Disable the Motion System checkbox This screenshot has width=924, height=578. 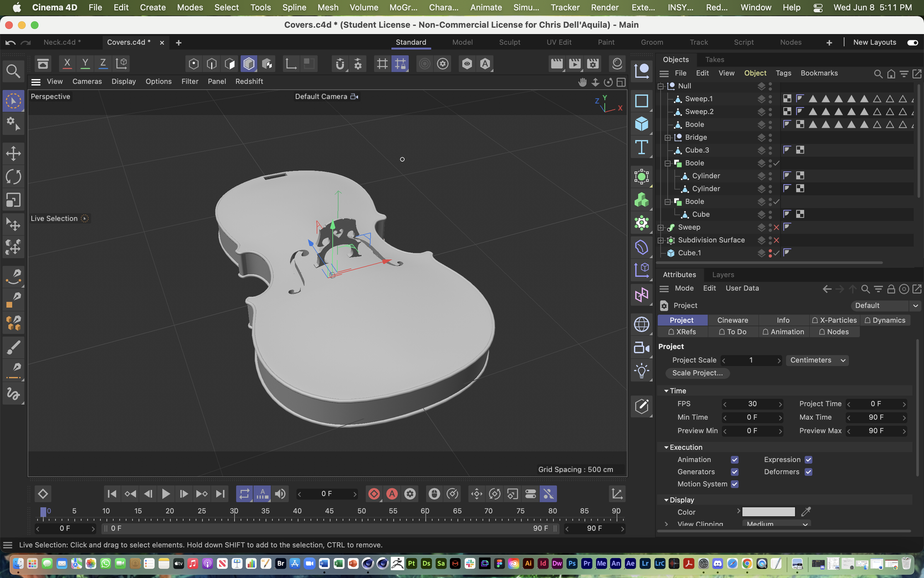[x=734, y=484]
